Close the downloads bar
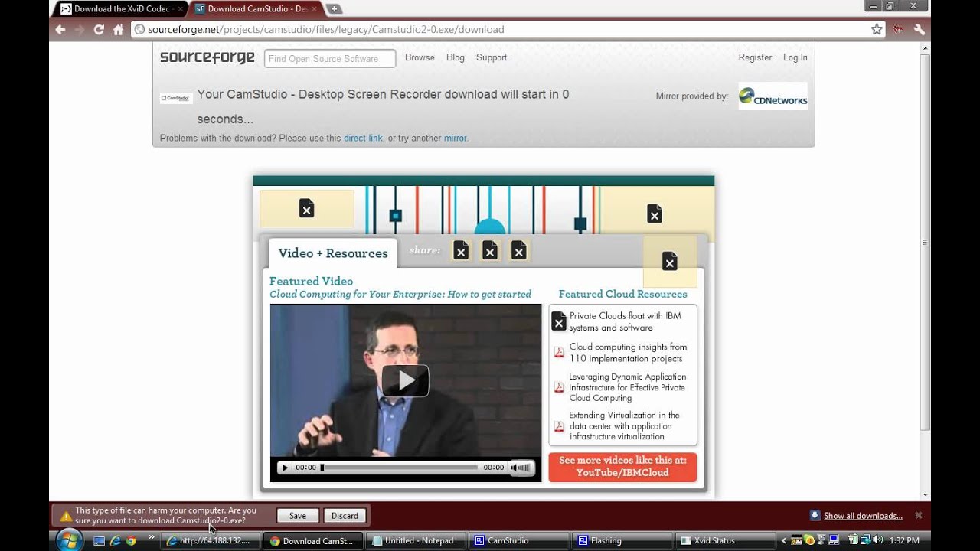The image size is (980, 551). 919,516
